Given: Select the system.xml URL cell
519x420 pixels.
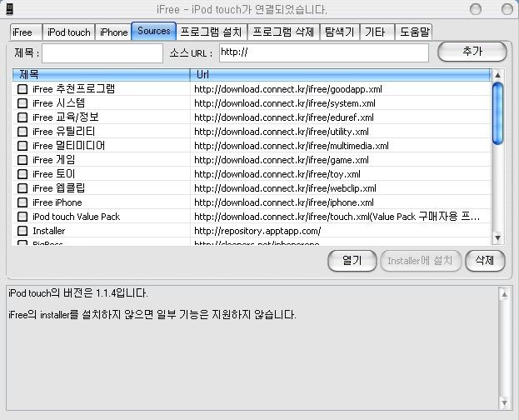Looking at the screenshot, I should pyautogui.click(x=341, y=103).
